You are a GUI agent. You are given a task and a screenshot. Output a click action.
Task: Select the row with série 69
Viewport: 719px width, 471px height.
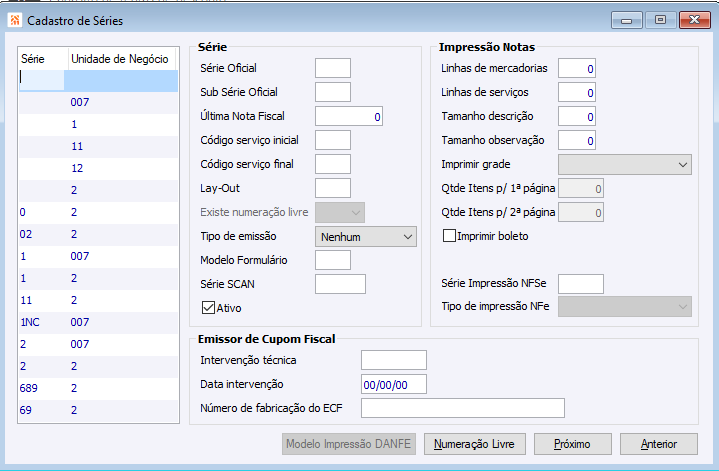[x=98, y=410]
